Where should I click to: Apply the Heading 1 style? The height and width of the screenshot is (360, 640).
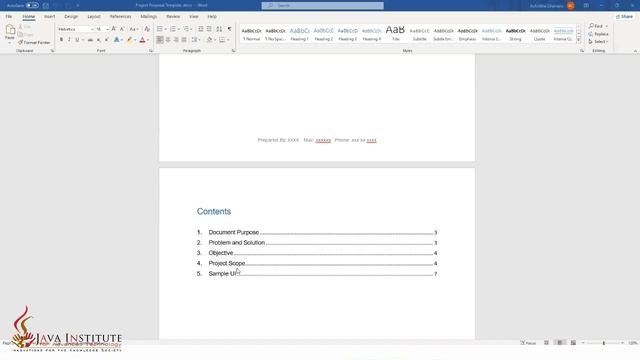coord(300,34)
